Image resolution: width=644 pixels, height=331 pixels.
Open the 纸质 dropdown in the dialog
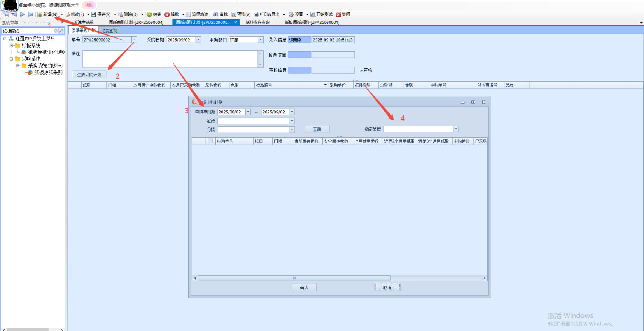[x=292, y=121]
